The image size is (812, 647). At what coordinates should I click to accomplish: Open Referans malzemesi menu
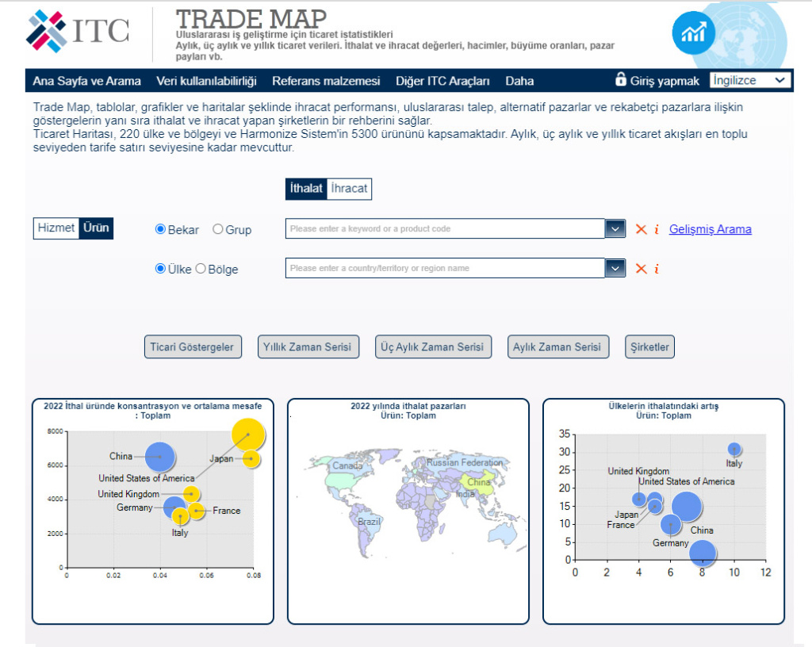(x=326, y=81)
